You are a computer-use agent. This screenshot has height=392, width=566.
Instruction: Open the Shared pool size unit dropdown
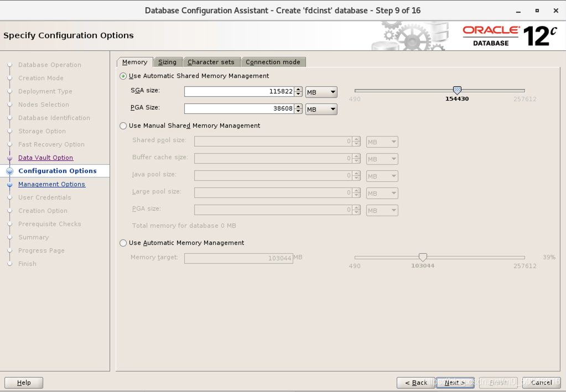pos(382,142)
